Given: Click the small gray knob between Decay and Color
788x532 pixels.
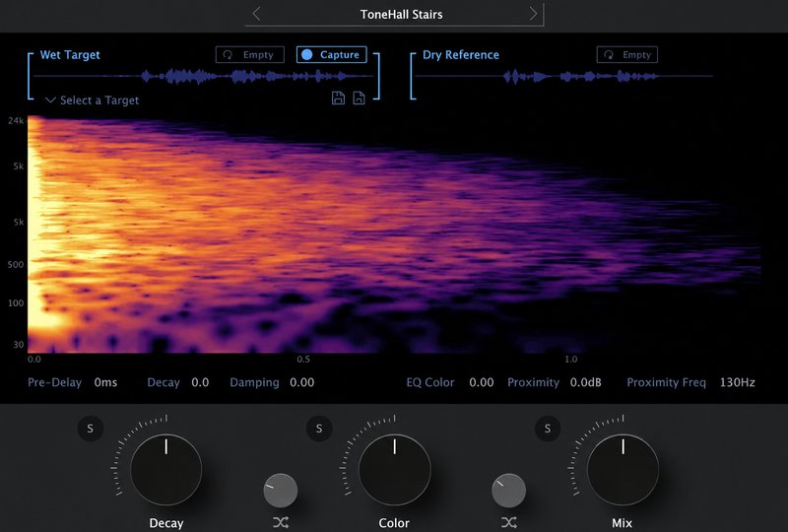Looking at the screenshot, I should point(281,491).
